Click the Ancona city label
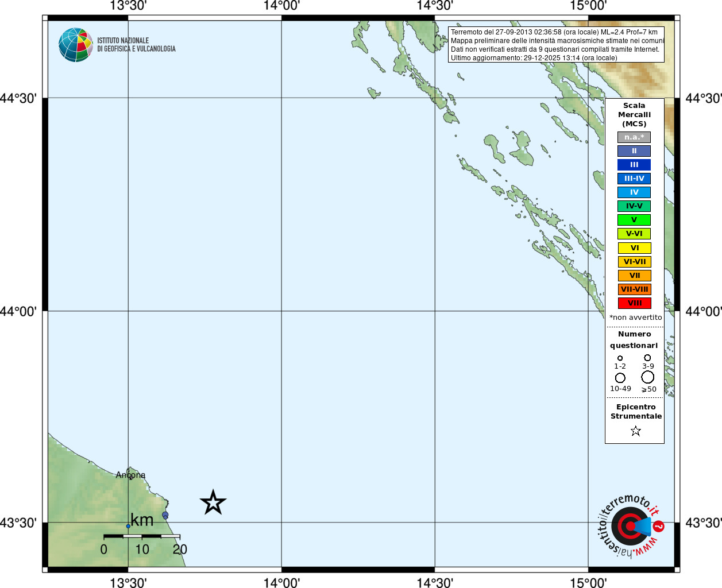Viewport: 722px width, 588px height. (x=130, y=475)
